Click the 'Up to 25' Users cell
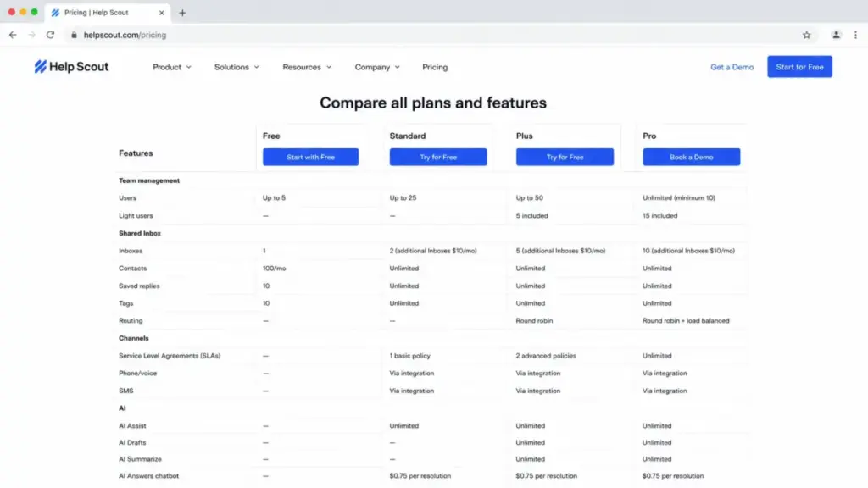This screenshot has width=868, height=488. [403, 197]
